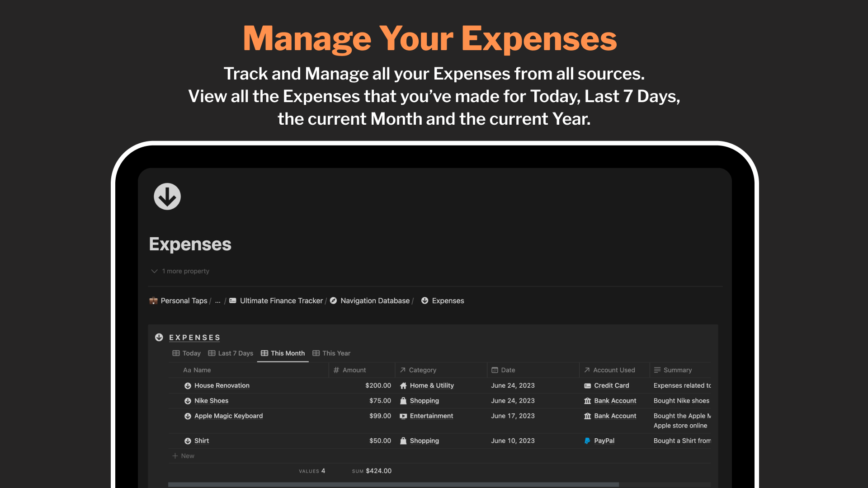The image size is (868, 488).
Task: Click the Entertainment play icon
Action: 403,416
